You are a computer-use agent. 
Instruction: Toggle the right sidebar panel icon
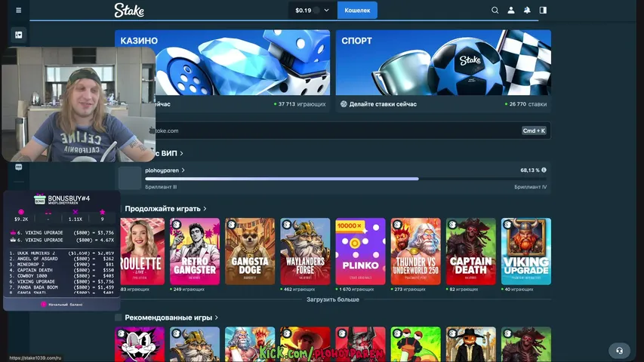pos(543,11)
